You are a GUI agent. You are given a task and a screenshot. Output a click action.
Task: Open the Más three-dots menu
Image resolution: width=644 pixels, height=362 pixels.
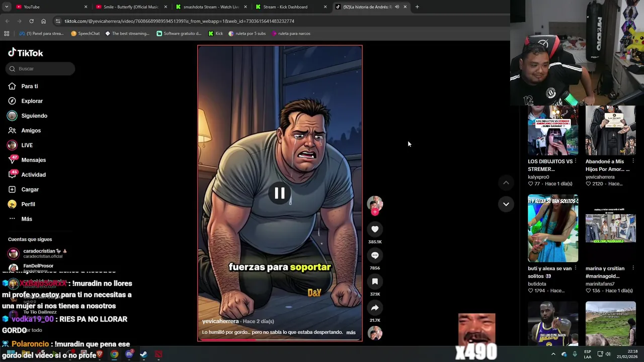coord(20,219)
